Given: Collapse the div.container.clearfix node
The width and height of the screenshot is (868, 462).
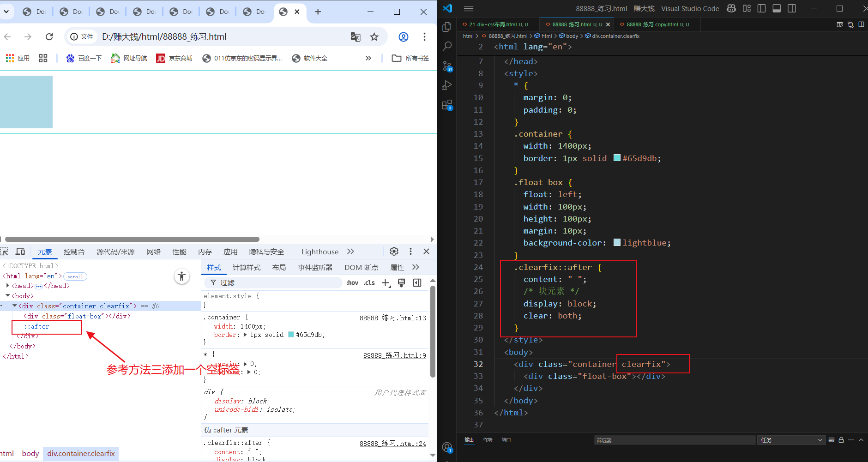Looking at the screenshot, I should pos(14,306).
